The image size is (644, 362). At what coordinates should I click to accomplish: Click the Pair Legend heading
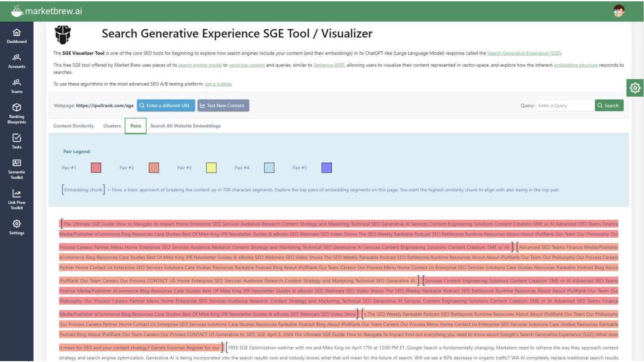[x=77, y=152]
